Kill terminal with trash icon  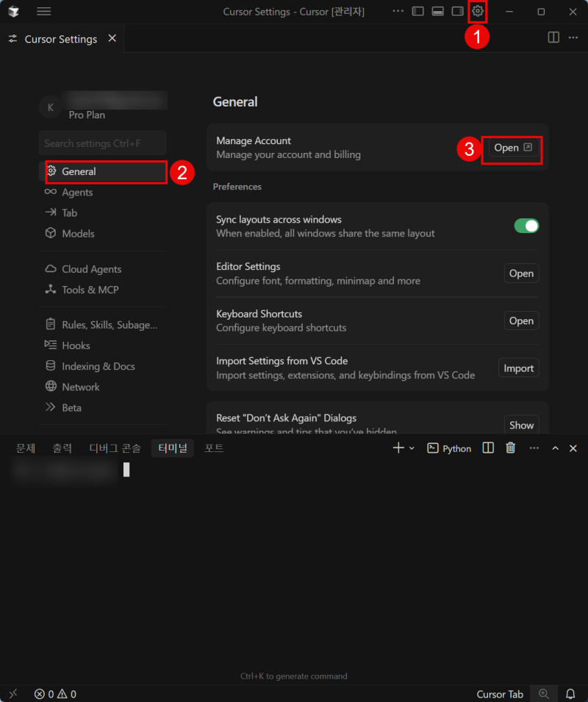coord(511,448)
